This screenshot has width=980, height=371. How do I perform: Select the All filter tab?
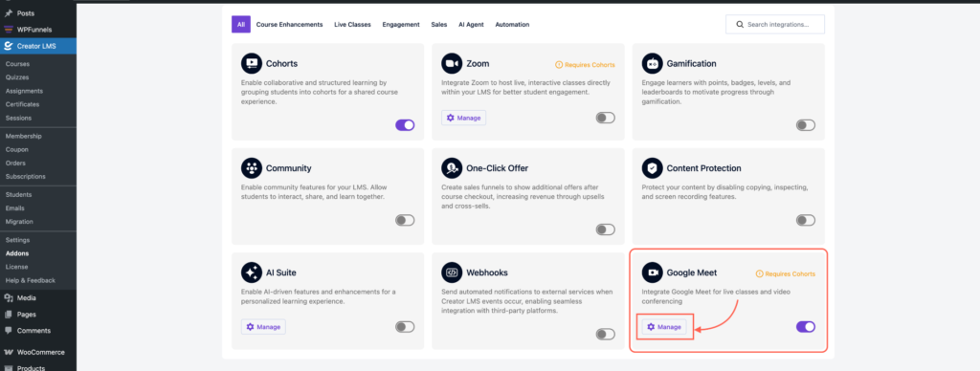tap(240, 24)
